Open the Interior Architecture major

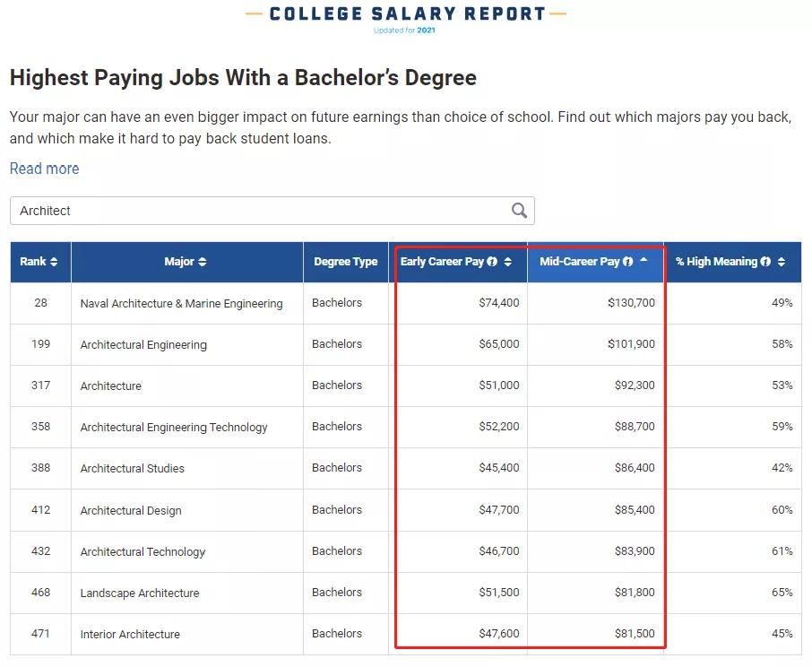[130, 634]
